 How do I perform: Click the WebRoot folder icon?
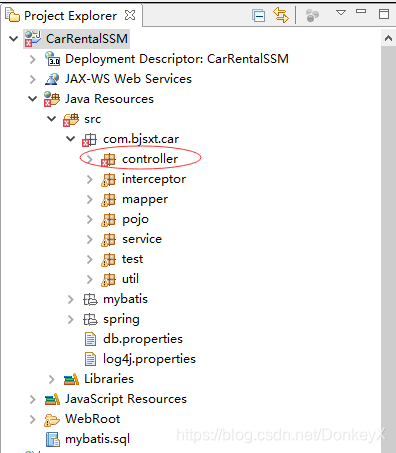[x=52, y=420]
